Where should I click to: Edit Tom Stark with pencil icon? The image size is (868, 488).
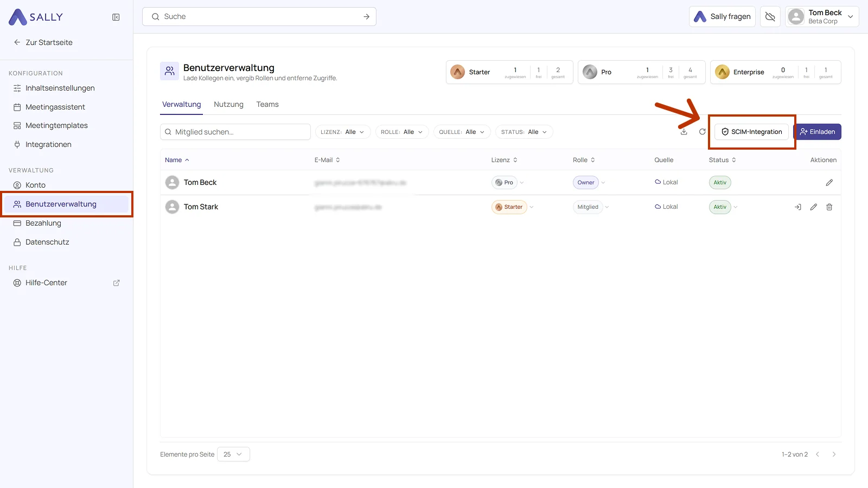814,207
